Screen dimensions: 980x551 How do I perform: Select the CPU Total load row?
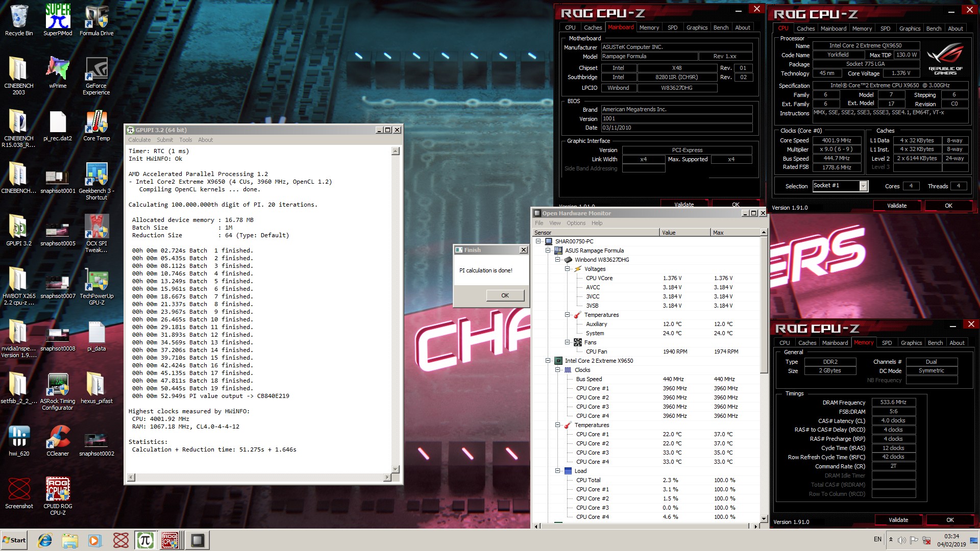coord(647,480)
